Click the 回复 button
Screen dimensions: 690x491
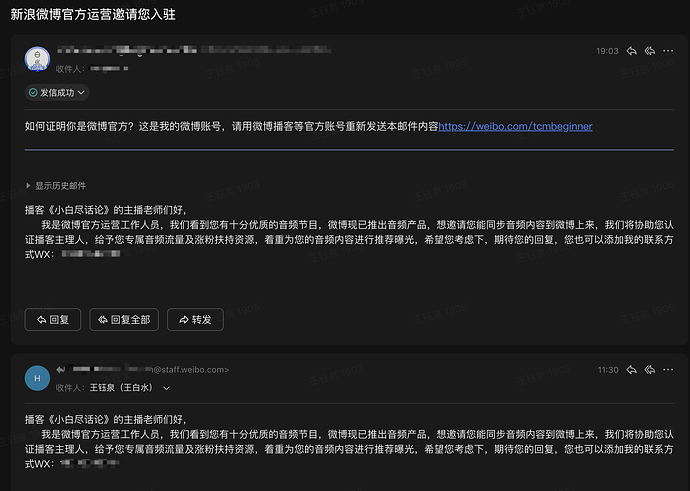pyautogui.click(x=53, y=319)
